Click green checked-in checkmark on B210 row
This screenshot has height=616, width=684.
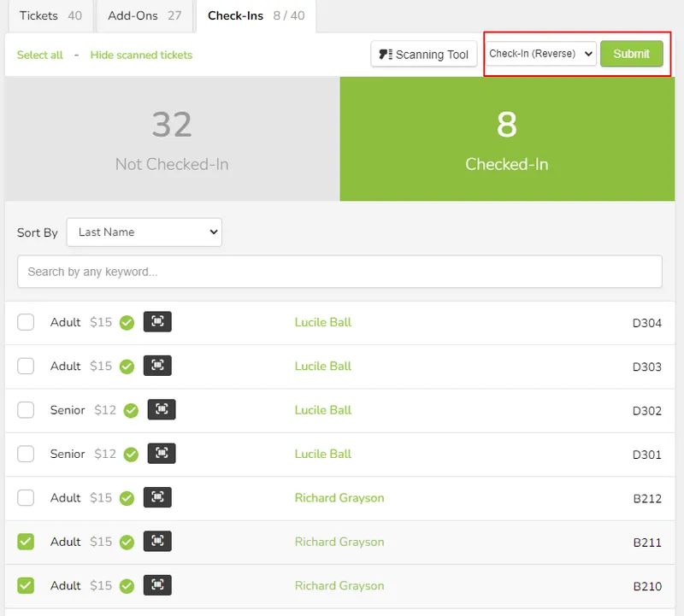coord(127,586)
